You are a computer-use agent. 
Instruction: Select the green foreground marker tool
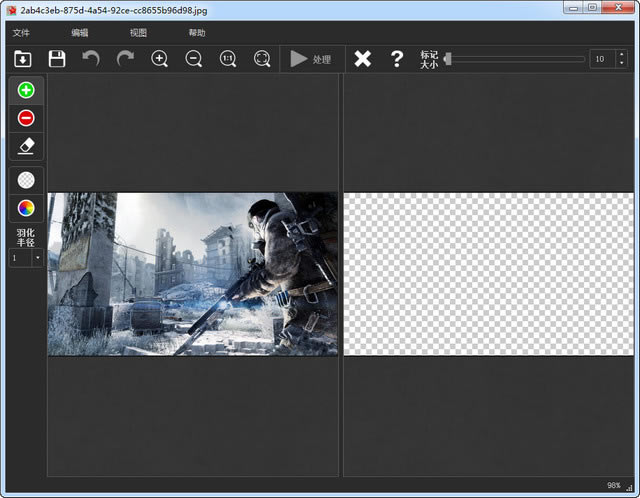26,90
